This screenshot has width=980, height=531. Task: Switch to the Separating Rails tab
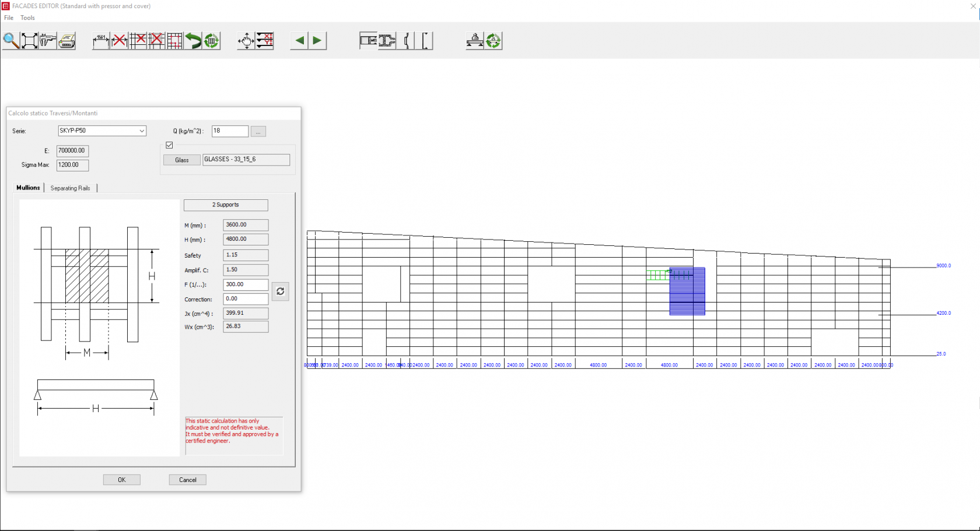click(71, 188)
